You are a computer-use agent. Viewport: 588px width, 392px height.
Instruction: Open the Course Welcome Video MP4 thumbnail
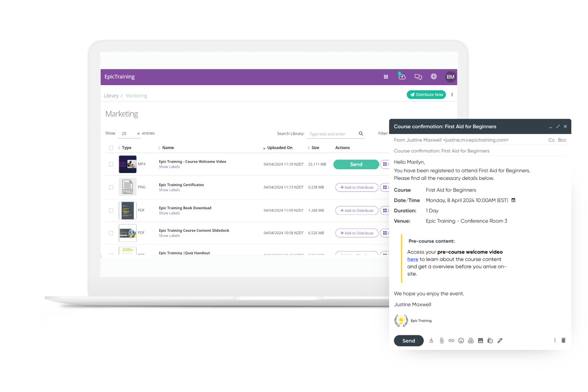point(128,164)
